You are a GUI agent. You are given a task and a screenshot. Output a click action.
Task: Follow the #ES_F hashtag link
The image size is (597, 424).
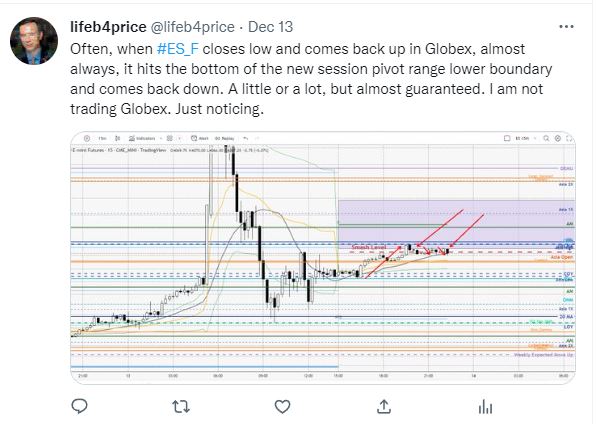tap(178, 49)
